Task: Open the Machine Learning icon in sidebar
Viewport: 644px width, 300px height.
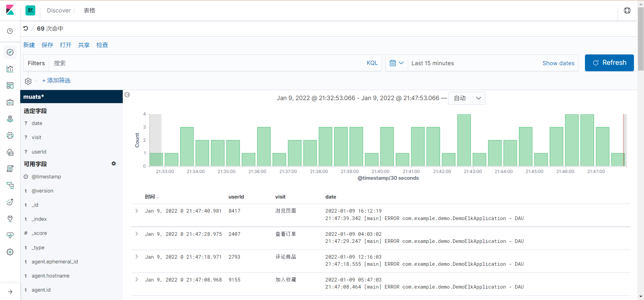Action: pyautogui.click(x=10, y=135)
